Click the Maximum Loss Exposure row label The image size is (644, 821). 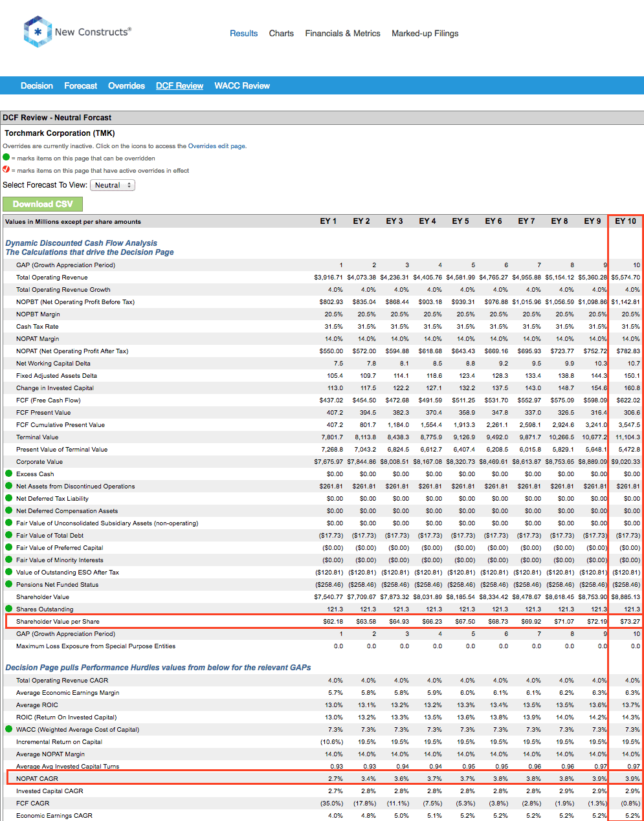point(96,646)
